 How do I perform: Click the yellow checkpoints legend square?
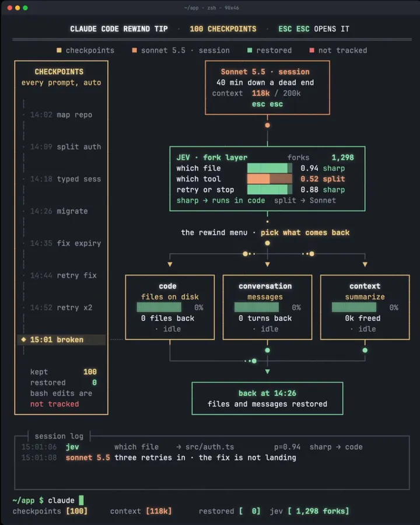pyautogui.click(x=59, y=50)
